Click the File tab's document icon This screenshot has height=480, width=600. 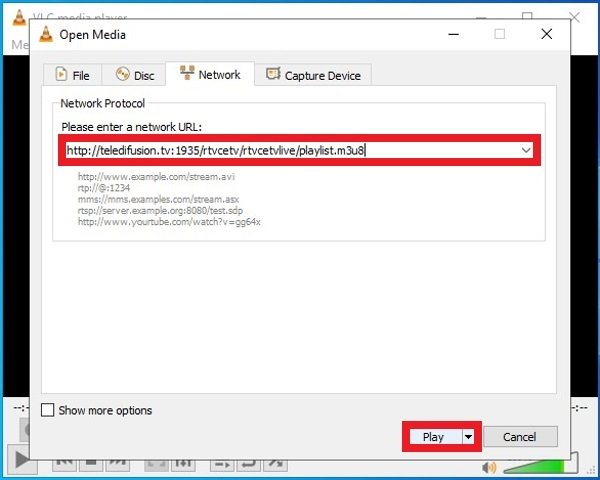(61, 74)
